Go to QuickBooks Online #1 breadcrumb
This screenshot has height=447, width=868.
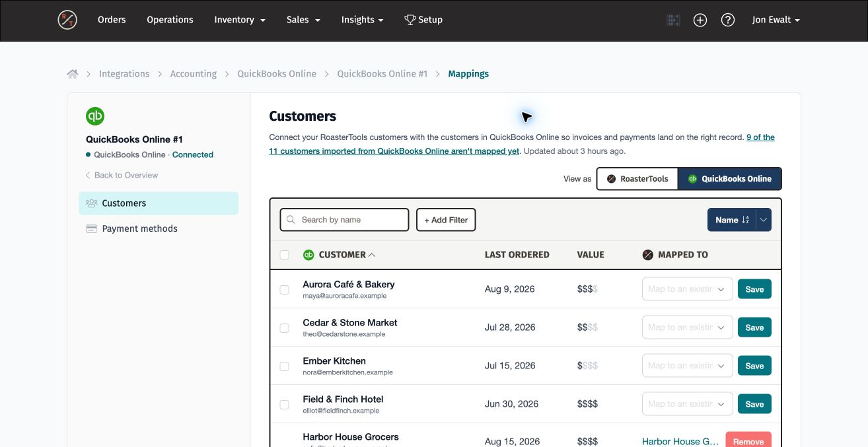tap(382, 74)
